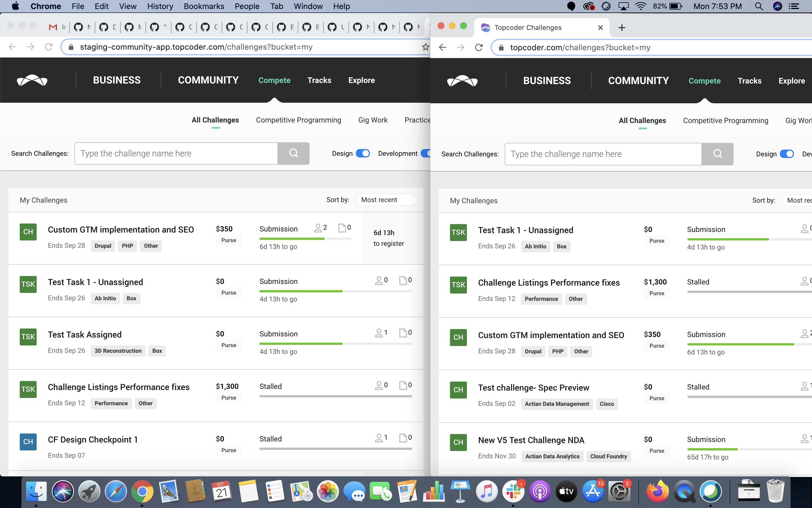Select All Challenges tab in right window
The height and width of the screenshot is (508, 812).
[642, 121]
